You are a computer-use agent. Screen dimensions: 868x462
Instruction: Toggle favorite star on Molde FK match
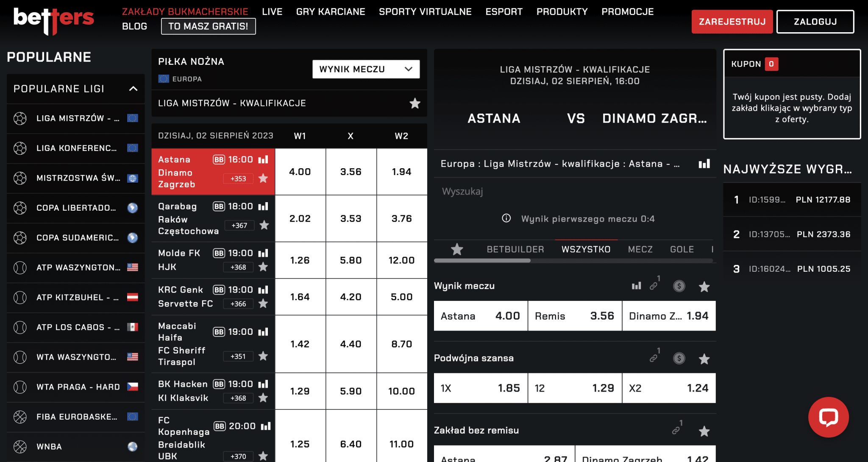click(263, 267)
